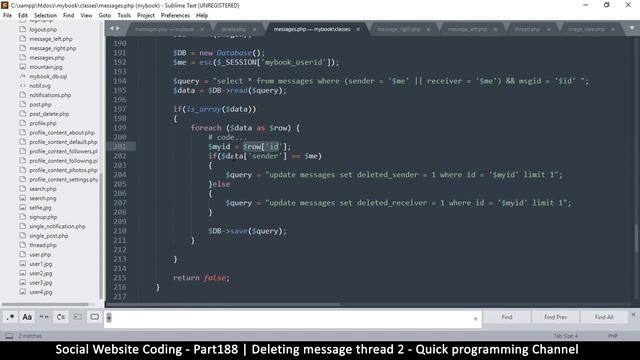This screenshot has width=640, height=360.
Task: Open the File menu
Action: pyautogui.click(x=7, y=16)
